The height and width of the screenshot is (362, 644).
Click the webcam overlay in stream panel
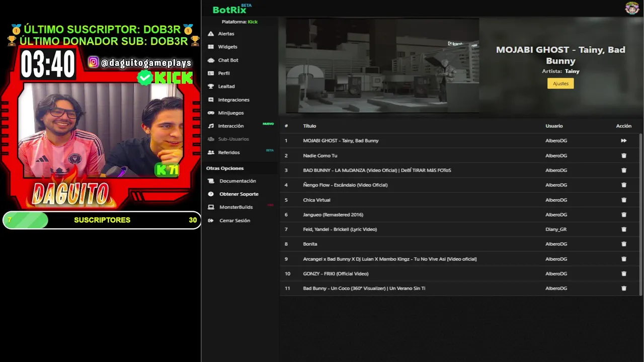coord(101,130)
